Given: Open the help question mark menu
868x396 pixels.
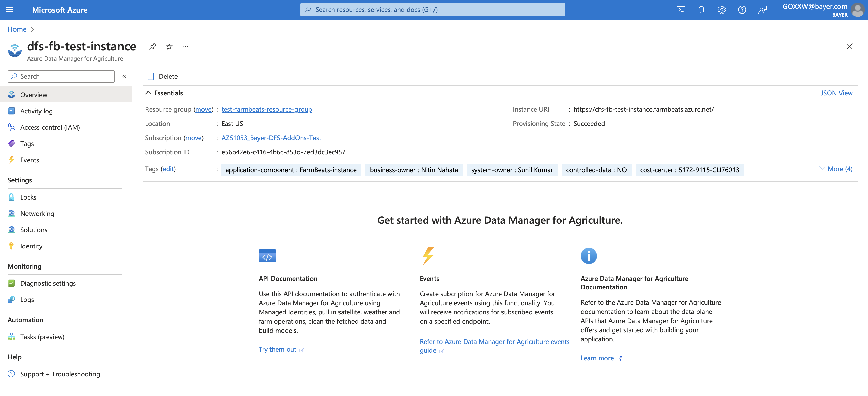Looking at the screenshot, I should pos(742,10).
